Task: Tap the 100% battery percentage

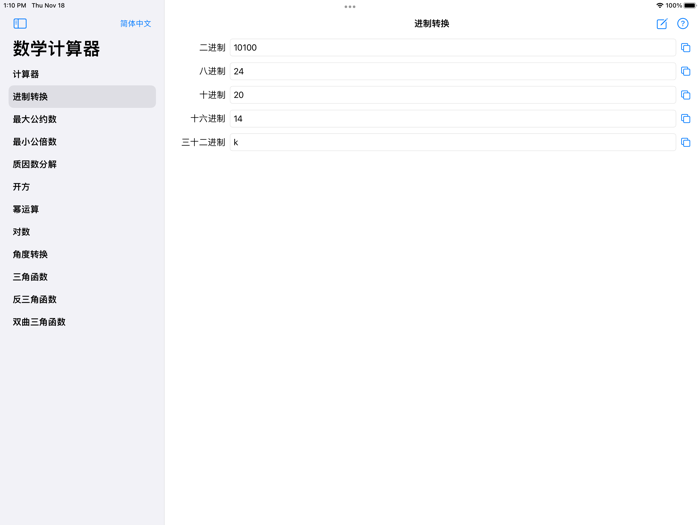Action: coord(674,5)
